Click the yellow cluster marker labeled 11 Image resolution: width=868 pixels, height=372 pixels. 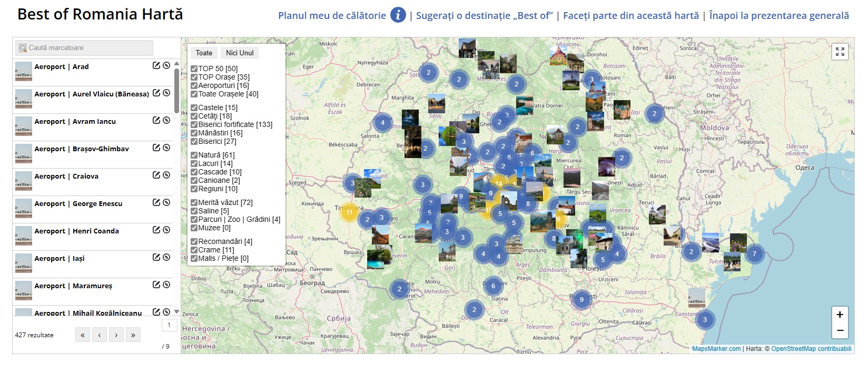[x=349, y=212]
